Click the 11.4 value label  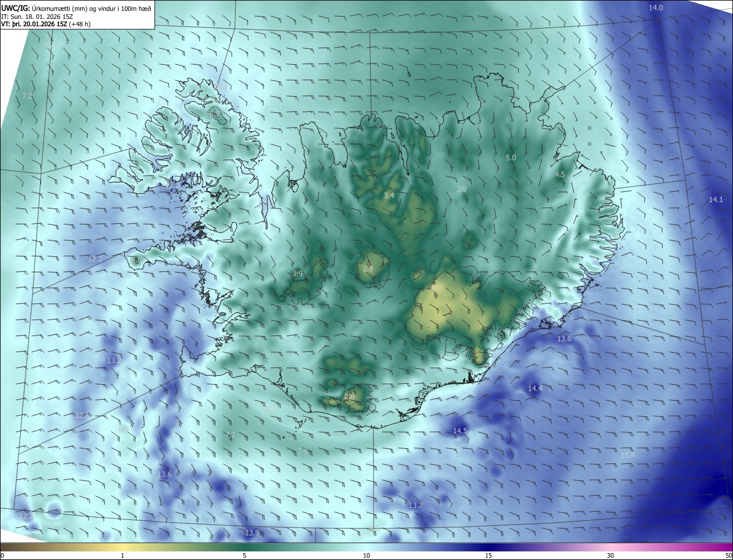click(628, 455)
